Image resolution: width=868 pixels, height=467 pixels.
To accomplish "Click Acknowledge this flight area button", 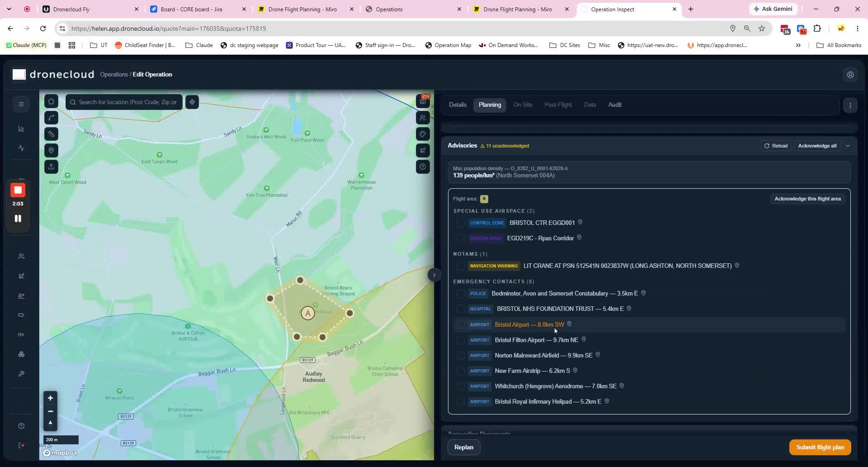I will click(807, 199).
